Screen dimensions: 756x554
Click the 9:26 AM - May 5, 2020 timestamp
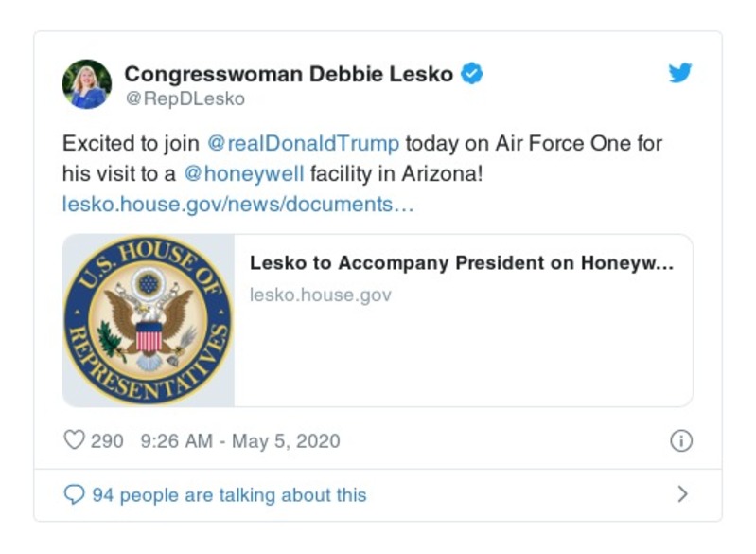coord(239,440)
